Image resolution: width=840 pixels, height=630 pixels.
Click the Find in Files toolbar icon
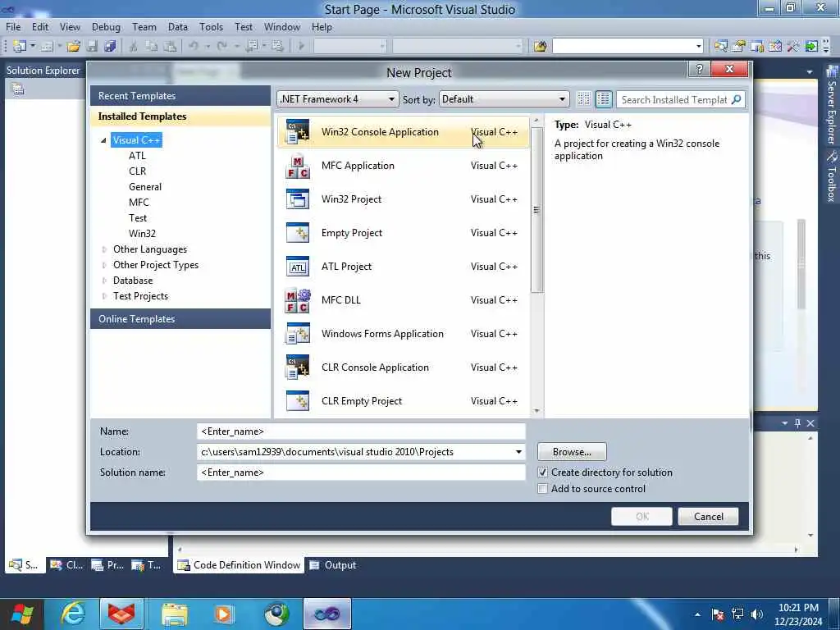540,46
